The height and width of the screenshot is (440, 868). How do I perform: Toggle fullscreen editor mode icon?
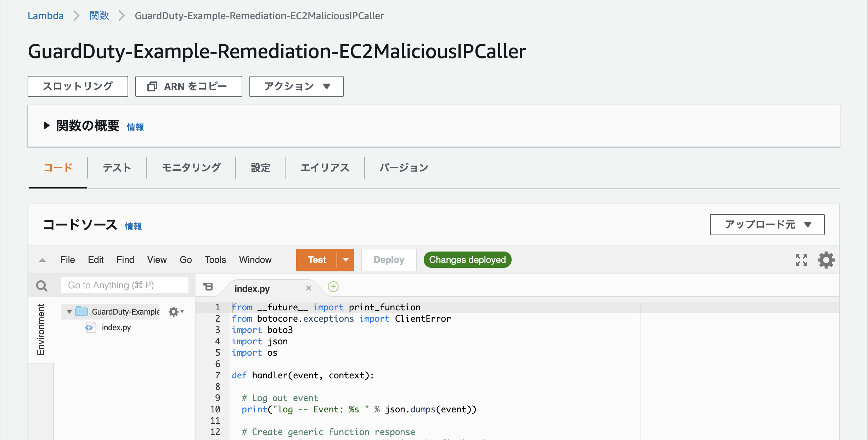pos(801,260)
